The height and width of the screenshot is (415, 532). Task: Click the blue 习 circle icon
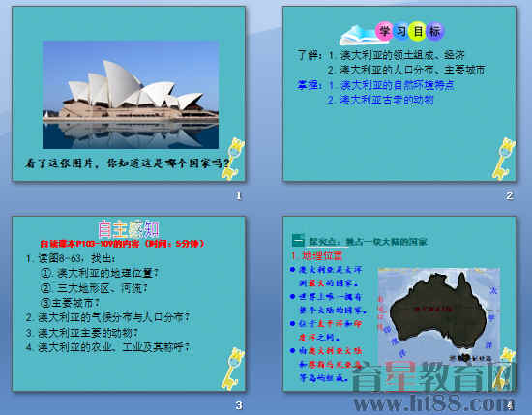click(400, 32)
